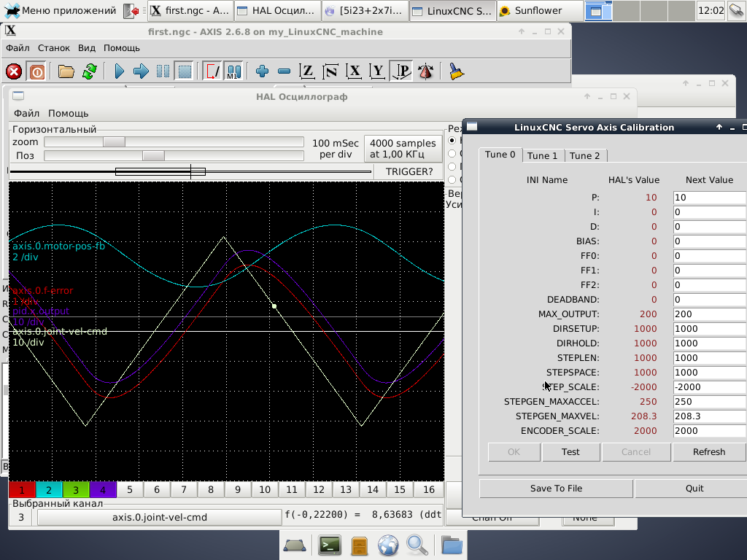
Task: Run the program with play icon
Action: 120,71
